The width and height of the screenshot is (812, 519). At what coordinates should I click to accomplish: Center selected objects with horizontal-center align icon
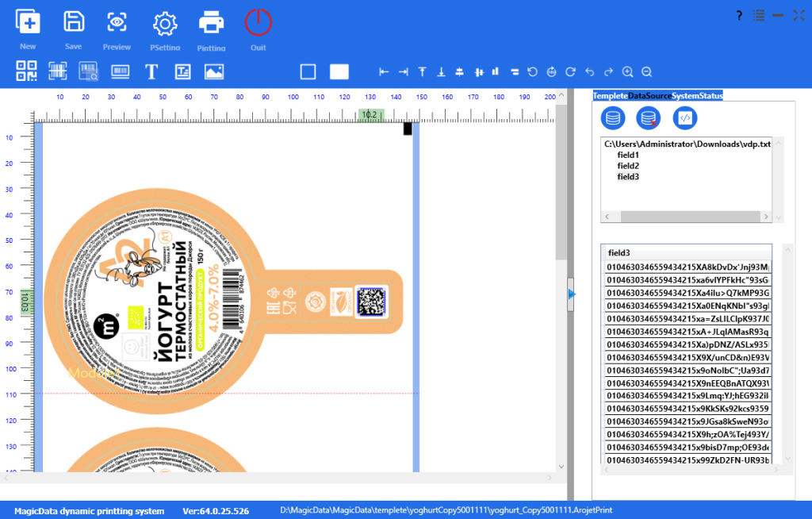click(459, 72)
